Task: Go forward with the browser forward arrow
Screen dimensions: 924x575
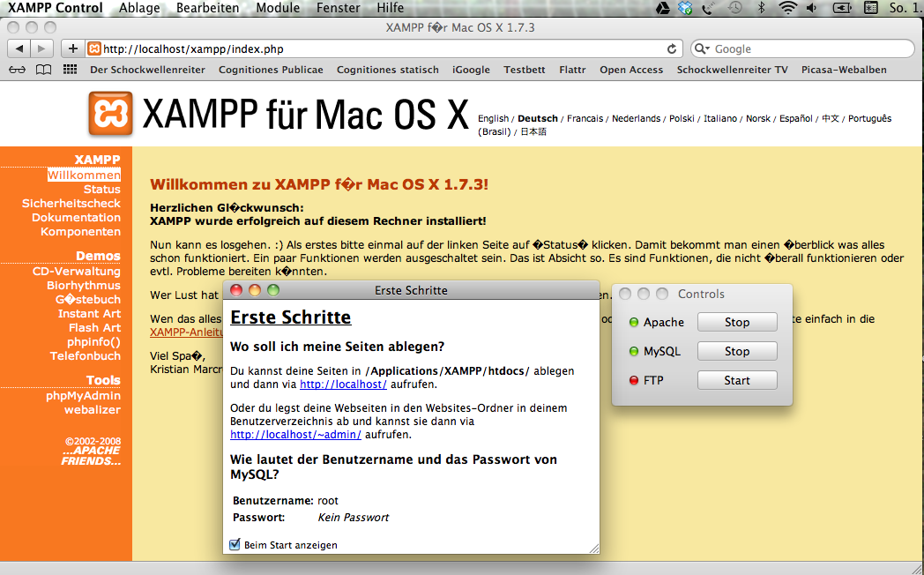Action: coord(41,49)
